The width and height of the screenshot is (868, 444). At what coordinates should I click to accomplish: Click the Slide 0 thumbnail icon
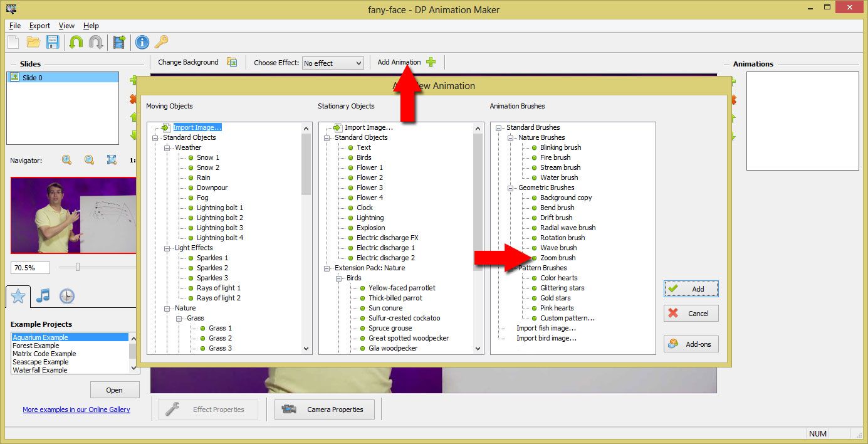pos(14,77)
